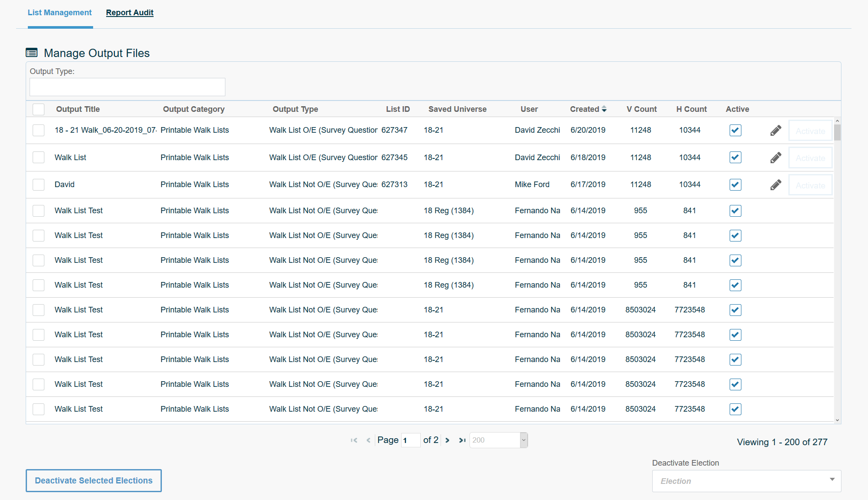The width and height of the screenshot is (868, 500).
Task: Open the page size dropdown showing 200
Action: [498, 440]
